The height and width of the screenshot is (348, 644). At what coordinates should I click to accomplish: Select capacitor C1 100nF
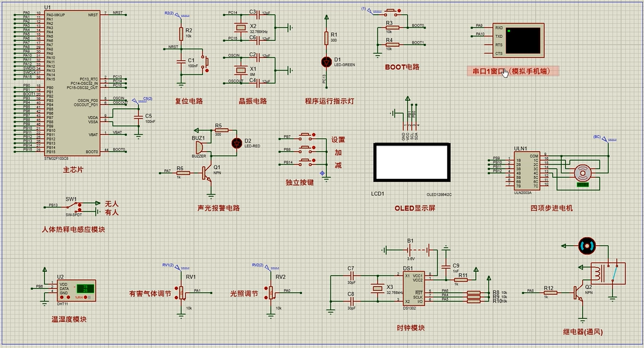tap(181, 62)
